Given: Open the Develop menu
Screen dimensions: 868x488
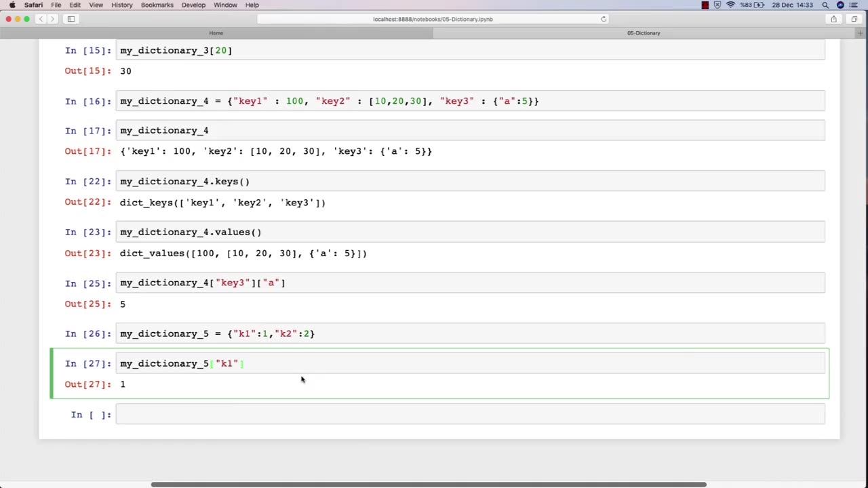Looking at the screenshot, I should tap(193, 5).
